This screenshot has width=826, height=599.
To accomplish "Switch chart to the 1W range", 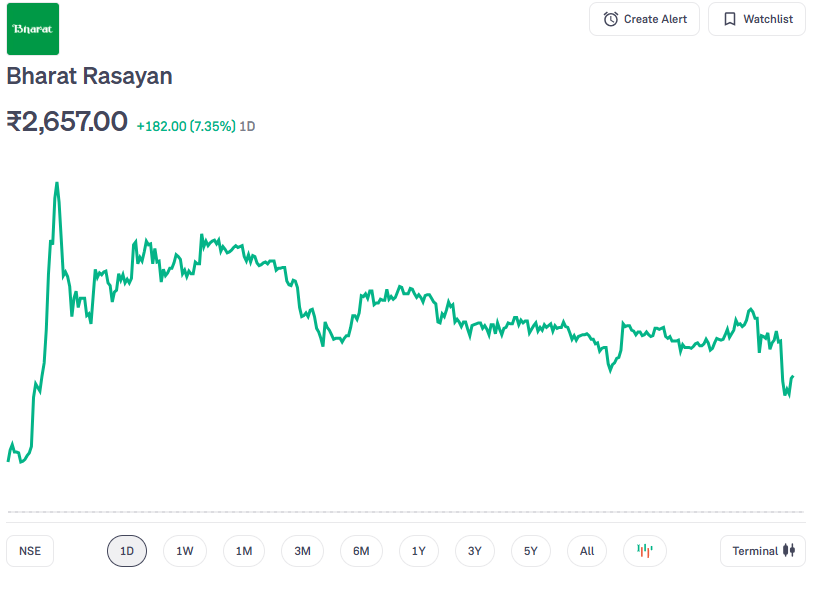I will (x=185, y=551).
